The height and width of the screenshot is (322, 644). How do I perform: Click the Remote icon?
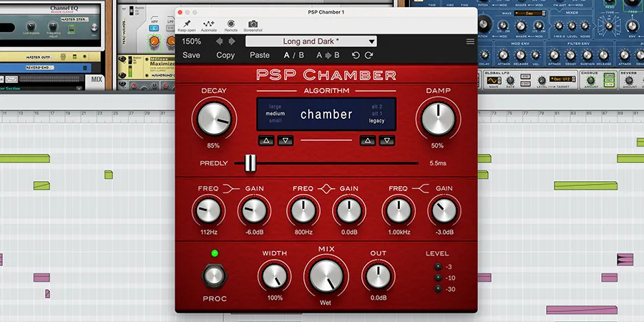click(x=231, y=24)
